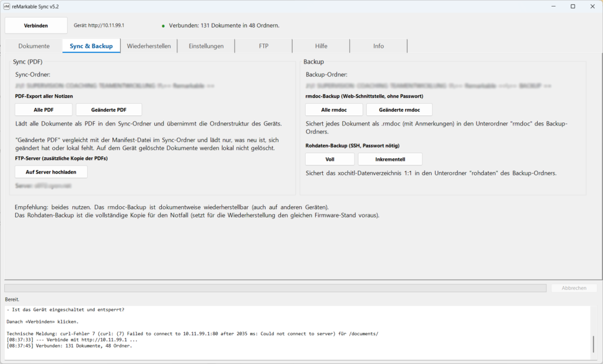Open the Dokumente tab
603x364 pixels.
coord(34,46)
